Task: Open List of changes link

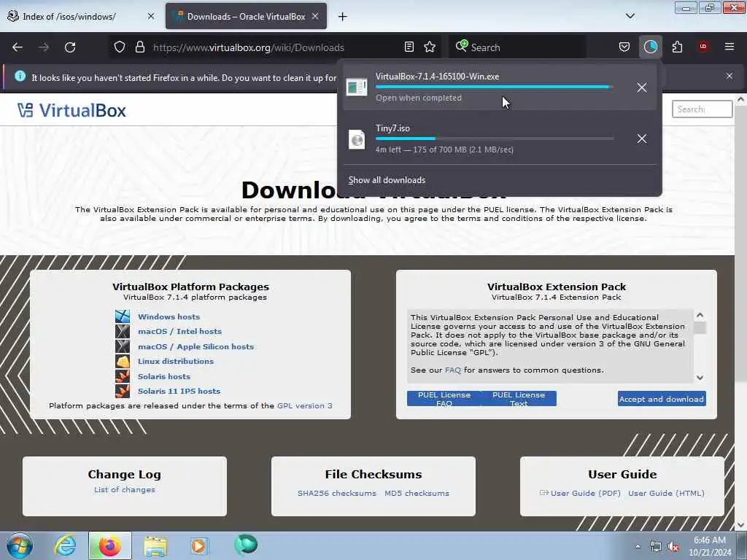Action: 124,489
